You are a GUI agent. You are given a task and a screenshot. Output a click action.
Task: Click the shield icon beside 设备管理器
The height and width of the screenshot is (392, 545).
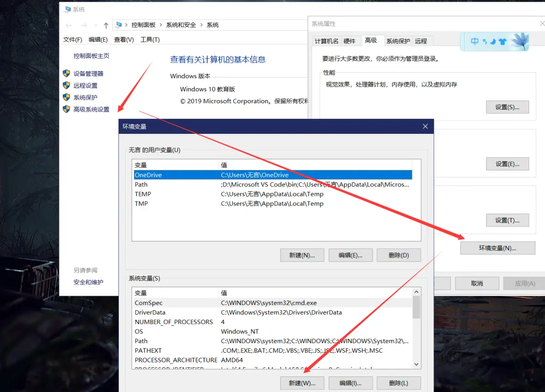pos(66,73)
